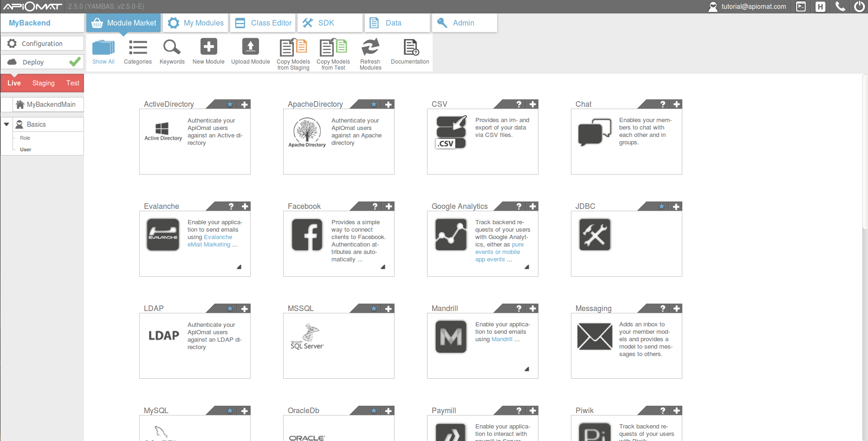Click the star icon on LDAP module

pos(230,309)
